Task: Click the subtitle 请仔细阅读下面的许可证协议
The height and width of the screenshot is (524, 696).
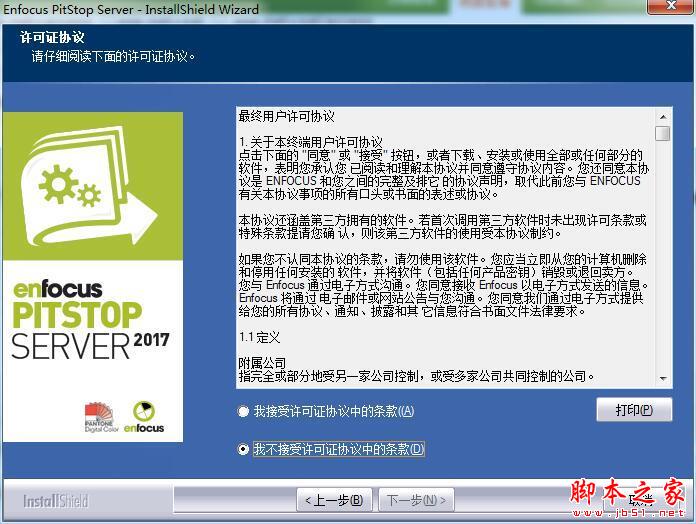Action: pos(113,57)
